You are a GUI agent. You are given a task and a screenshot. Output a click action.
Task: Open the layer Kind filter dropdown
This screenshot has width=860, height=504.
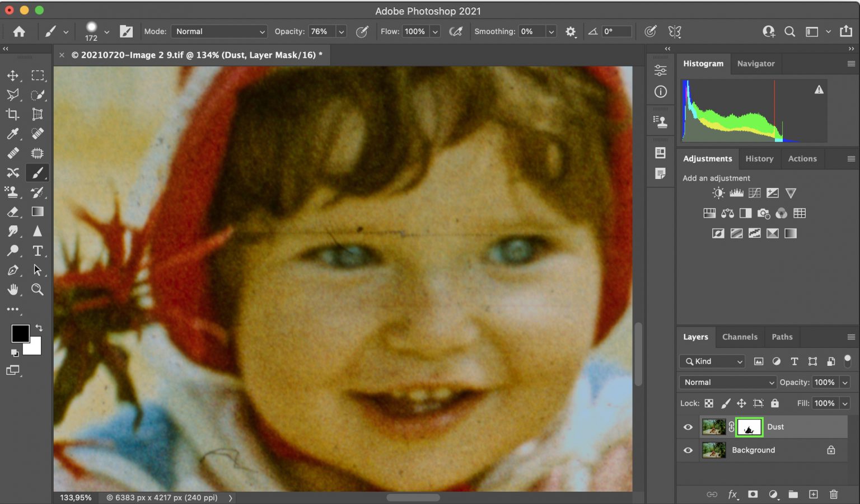coord(713,361)
